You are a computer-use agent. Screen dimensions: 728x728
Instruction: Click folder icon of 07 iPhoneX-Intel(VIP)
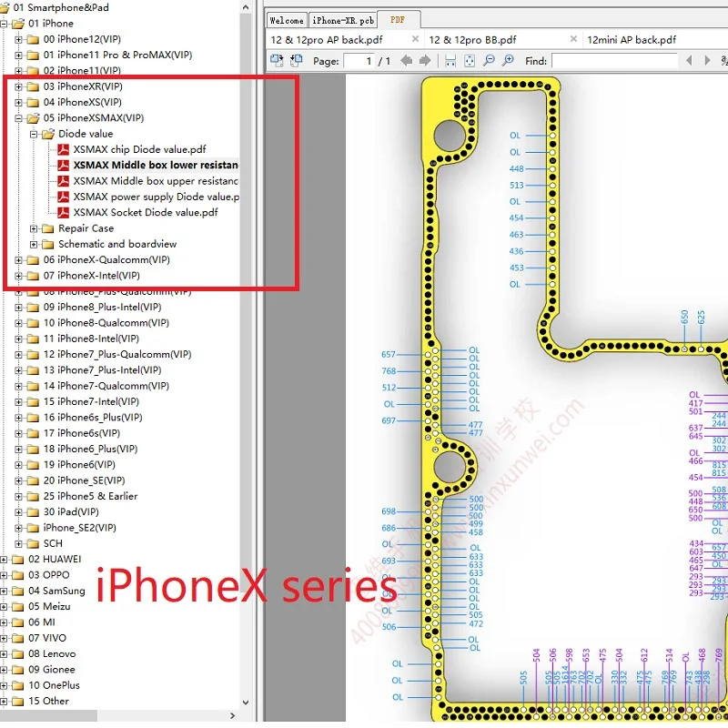(x=33, y=276)
